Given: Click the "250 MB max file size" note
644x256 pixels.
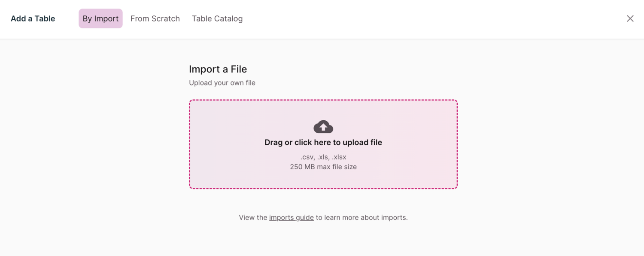Looking at the screenshot, I should point(323,167).
